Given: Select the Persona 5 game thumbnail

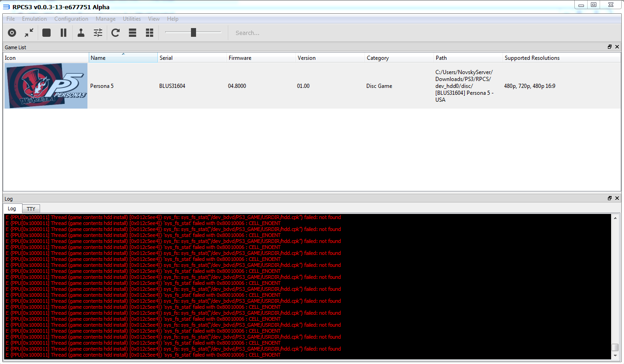Looking at the screenshot, I should tap(46, 86).
